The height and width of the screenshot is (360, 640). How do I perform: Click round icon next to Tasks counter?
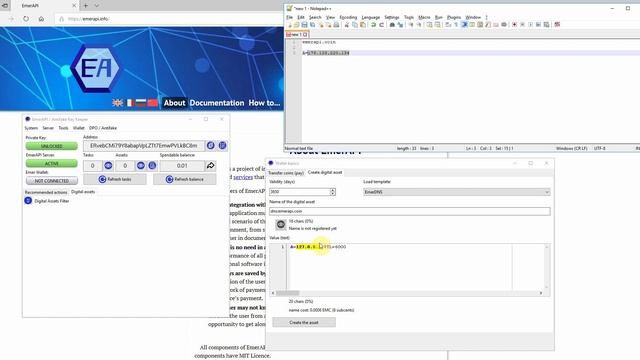pyautogui.click(x=108, y=166)
